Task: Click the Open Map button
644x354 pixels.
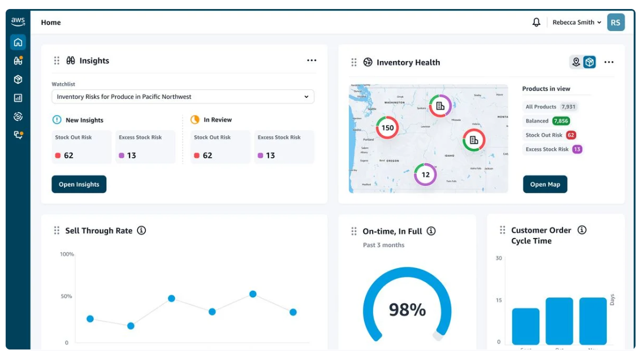Action: point(545,184)
